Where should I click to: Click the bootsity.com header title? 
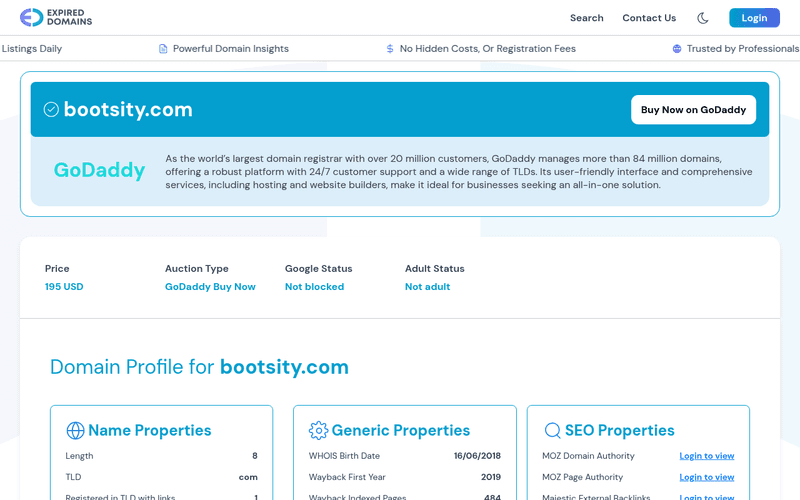coord(128,109)
